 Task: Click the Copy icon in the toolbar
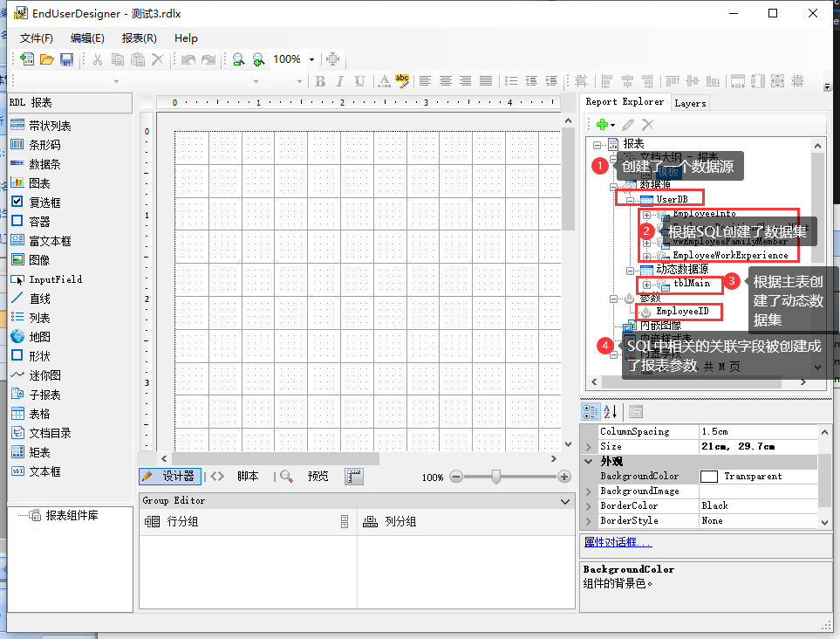coord(118,59)
